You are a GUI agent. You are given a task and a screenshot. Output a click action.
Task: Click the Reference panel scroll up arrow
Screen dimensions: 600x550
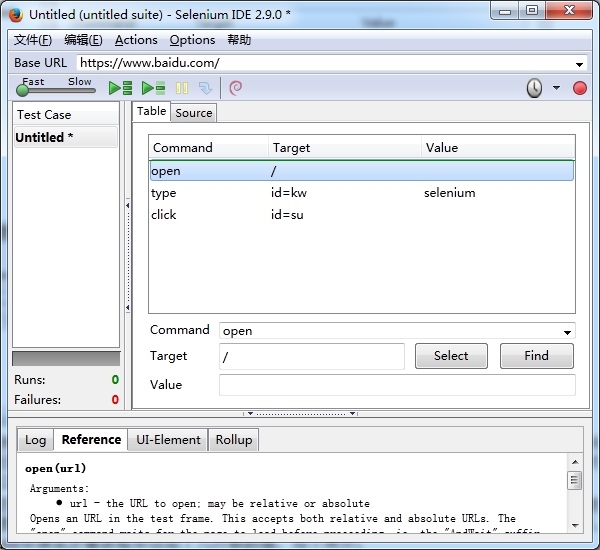pyautogui.click(x=575, y=462)
